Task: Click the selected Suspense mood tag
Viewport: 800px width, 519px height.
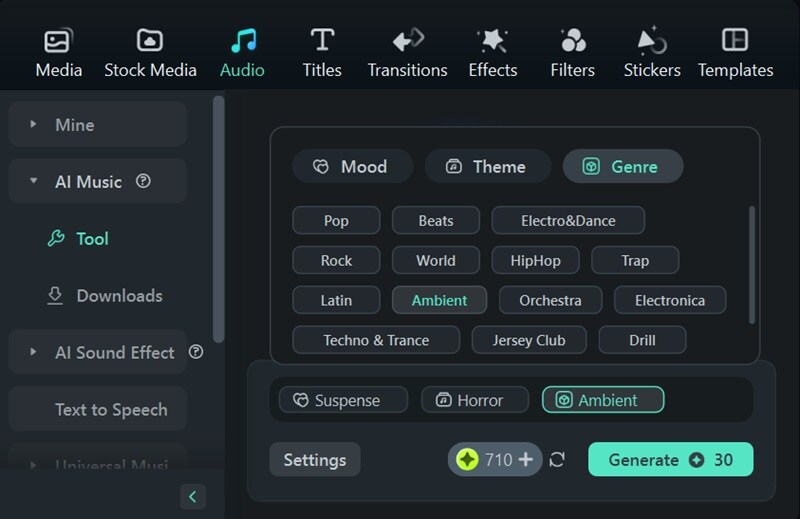Action: pos(343,400)
